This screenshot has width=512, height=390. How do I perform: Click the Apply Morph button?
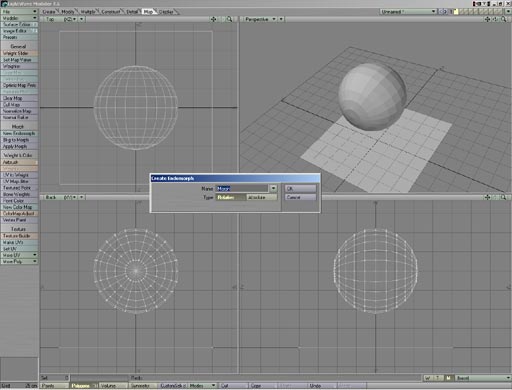click(x=19, y=146)
